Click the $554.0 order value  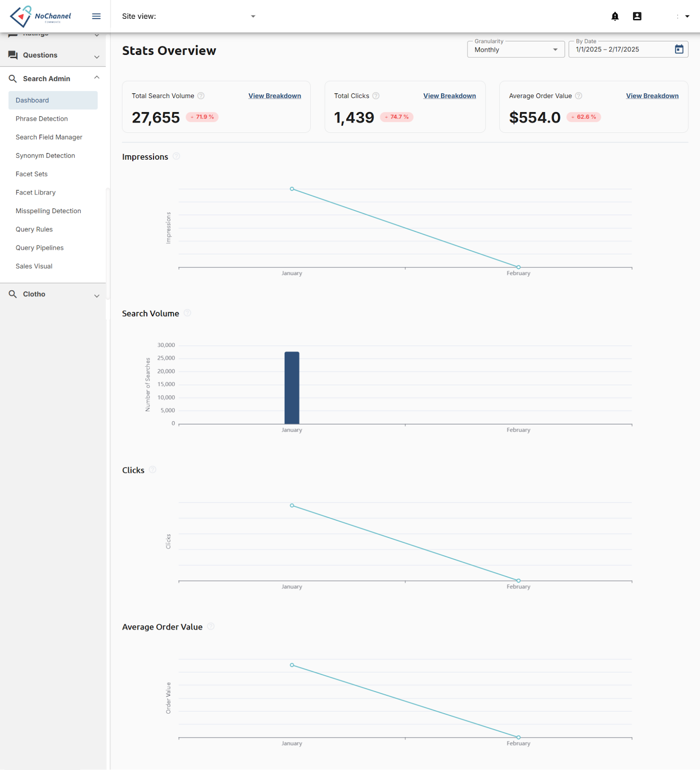(x=535, y=117)
